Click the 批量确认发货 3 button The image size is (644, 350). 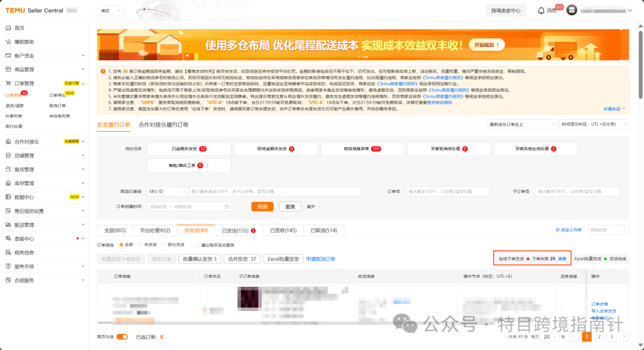click(x=200, y=259)
